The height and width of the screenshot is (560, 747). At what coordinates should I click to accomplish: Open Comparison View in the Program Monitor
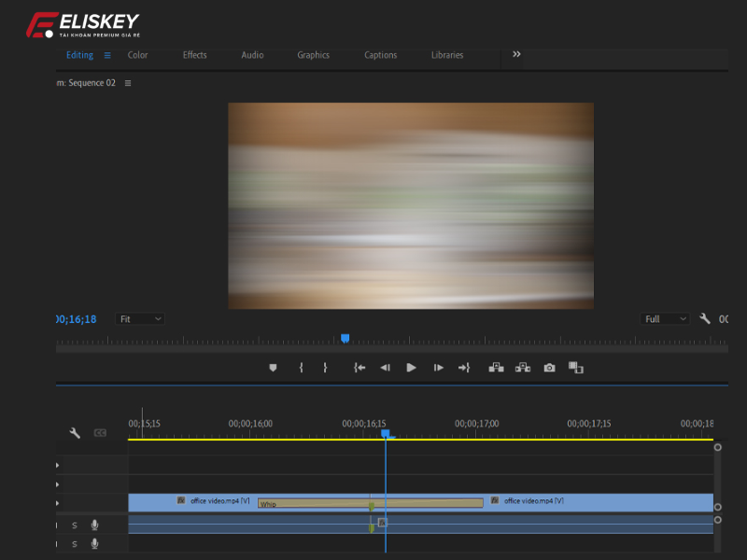pyautogui.click(x=575, y=368)
